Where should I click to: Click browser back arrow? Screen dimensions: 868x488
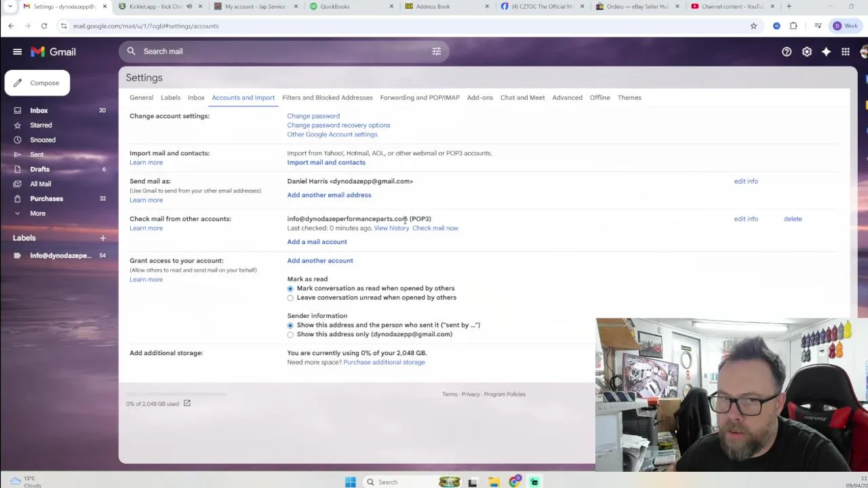pyautogui.click(x=11, y=26)
